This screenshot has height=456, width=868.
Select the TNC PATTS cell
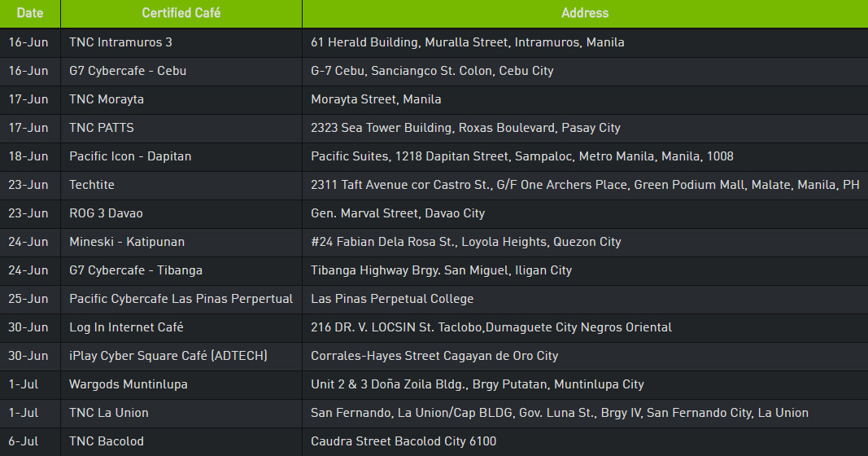[181, 129]
